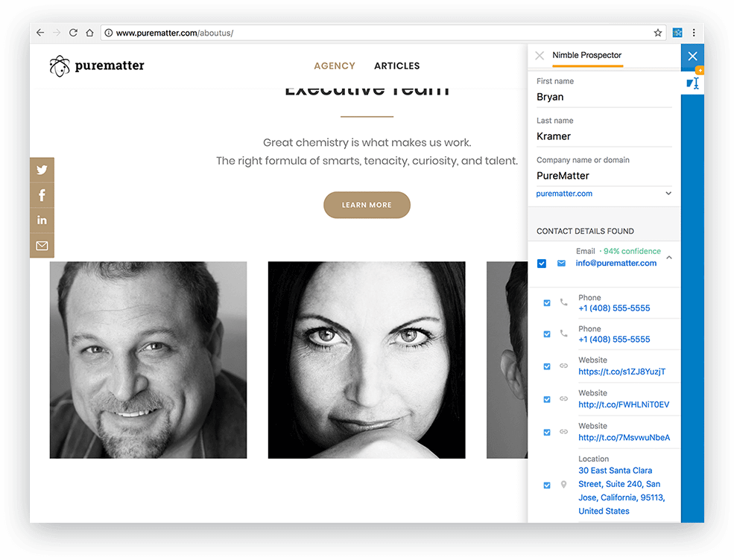Expand the purematter.com domain dropdown

[668, 194]
